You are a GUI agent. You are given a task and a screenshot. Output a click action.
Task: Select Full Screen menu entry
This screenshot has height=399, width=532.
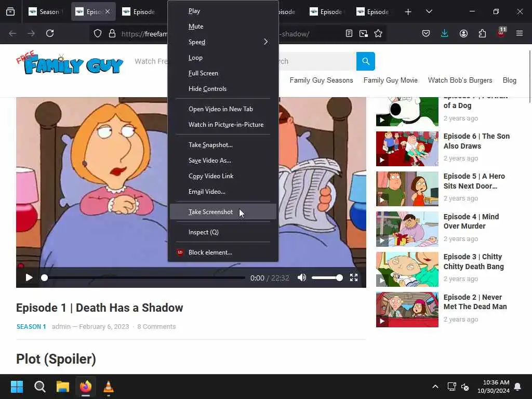pos(223,73)
